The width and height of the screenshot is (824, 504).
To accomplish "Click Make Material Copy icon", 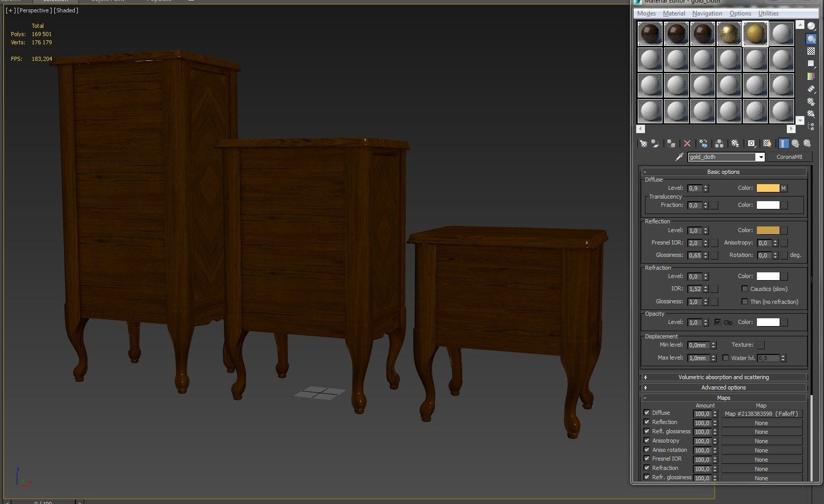I will (x=703, y=143).
